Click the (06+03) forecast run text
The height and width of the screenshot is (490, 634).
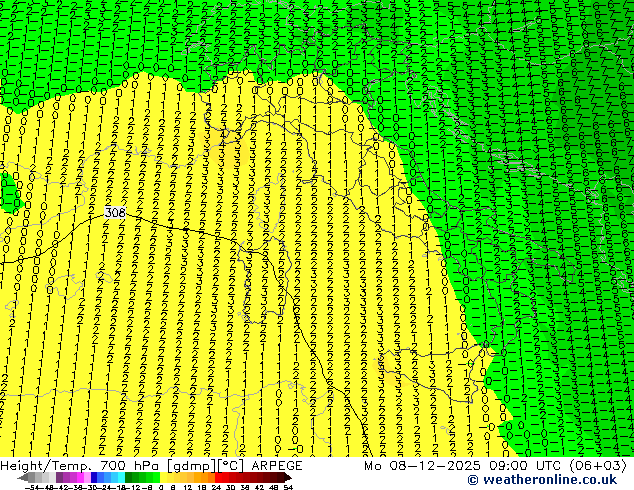point(598,466)
